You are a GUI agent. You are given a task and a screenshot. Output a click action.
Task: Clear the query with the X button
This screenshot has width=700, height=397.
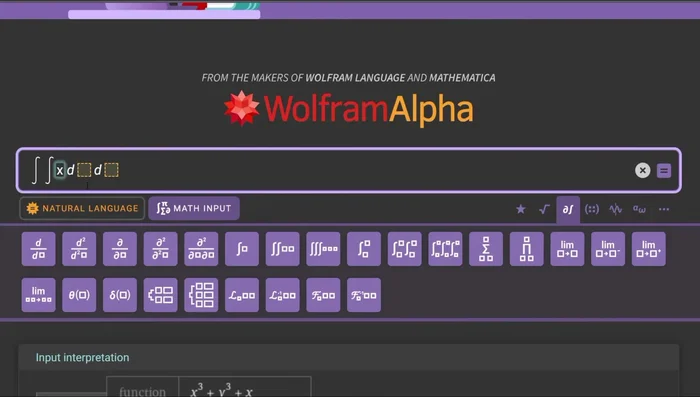[x=642, y=170]
